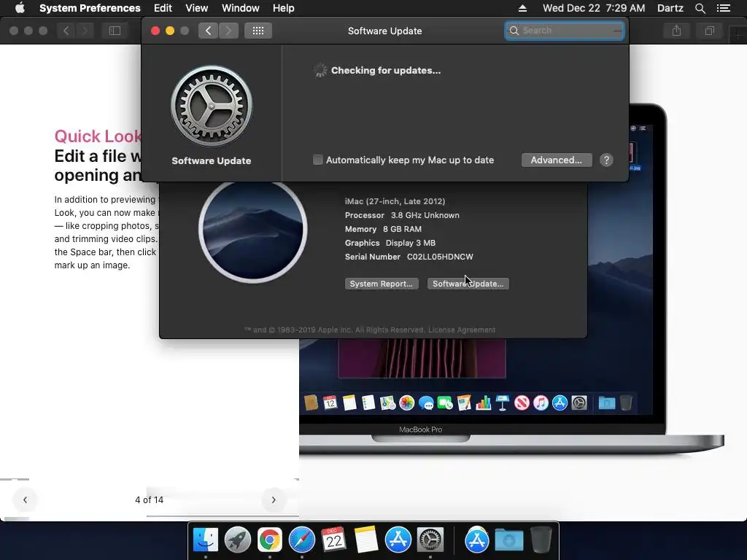
Task: Go back in Software Update window
Action: 208,31
